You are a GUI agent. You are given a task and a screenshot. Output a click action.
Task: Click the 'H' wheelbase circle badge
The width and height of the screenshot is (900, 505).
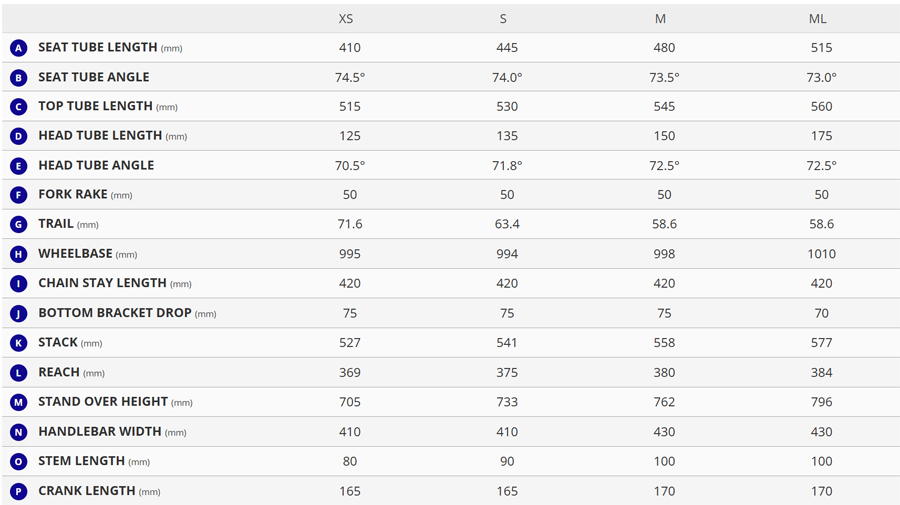(18, 254)
